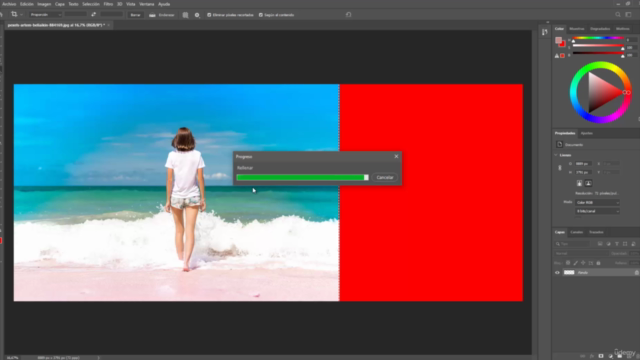Open the Filtro menu
This screenshot has height=360, width=640.
click(108, 4)
